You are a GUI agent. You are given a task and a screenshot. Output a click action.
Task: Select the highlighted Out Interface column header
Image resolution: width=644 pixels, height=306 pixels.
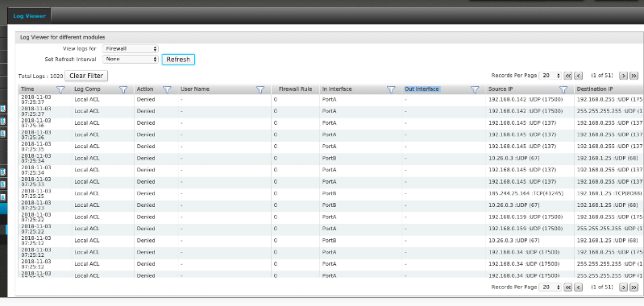[422, 89]
